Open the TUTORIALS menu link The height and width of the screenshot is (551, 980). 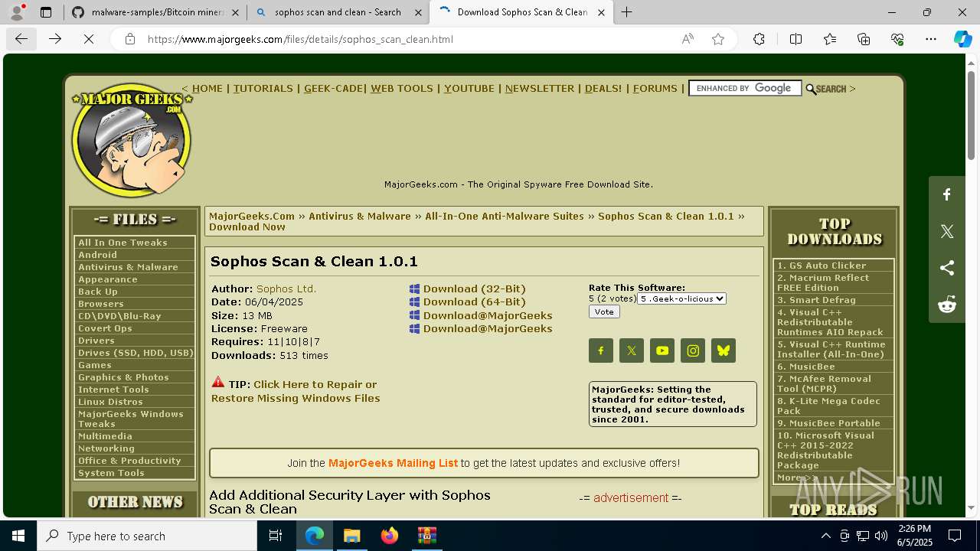point(263,88)
